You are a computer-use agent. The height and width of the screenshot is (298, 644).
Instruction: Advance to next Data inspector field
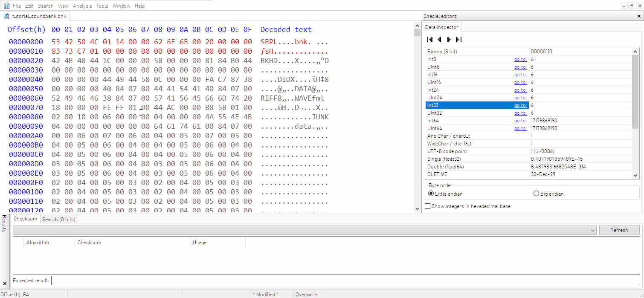coord(449,39)
